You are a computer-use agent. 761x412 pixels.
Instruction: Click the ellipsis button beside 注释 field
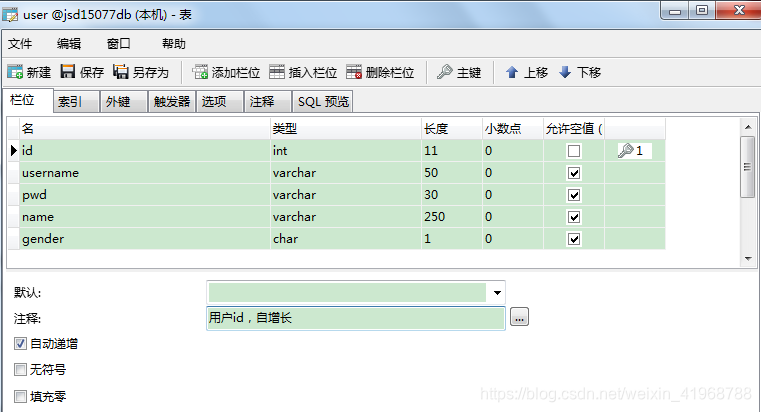pos(519,318)
